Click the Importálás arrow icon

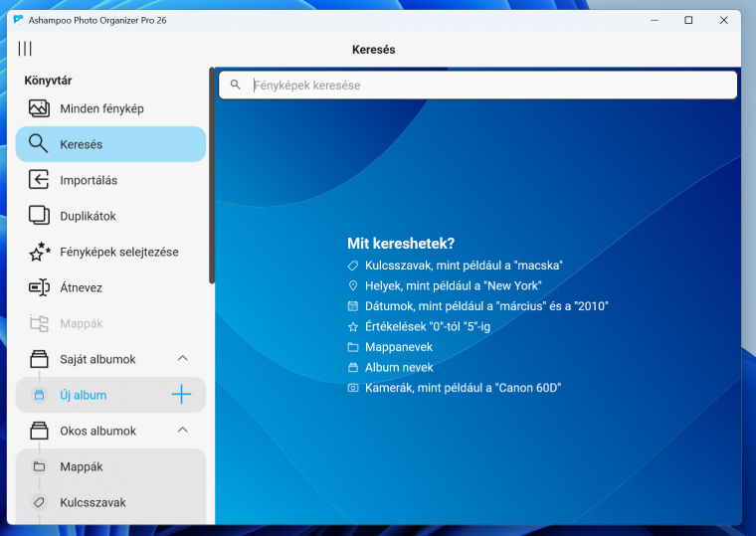pos(39,180)
